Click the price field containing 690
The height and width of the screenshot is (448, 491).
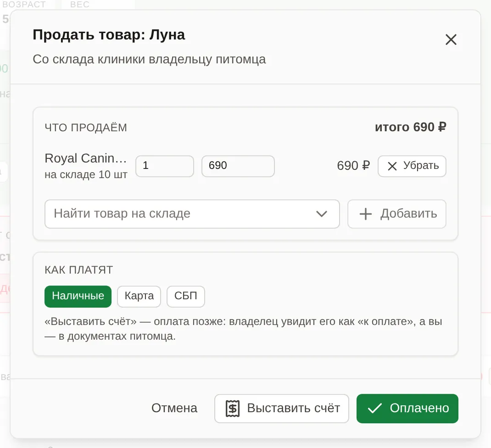(238, 166)
